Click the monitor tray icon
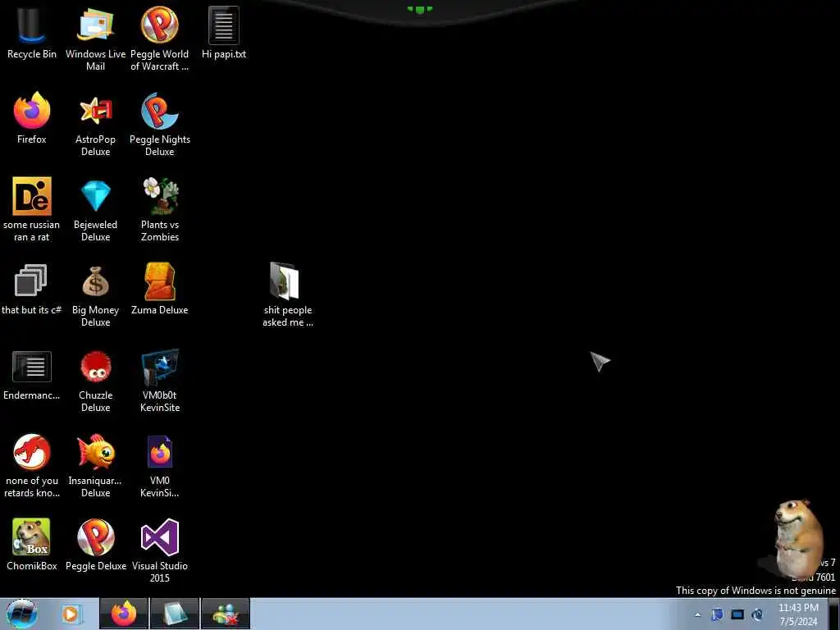This screenshot has height=630, width=840. pyautogui.click(x=737, y=614)
